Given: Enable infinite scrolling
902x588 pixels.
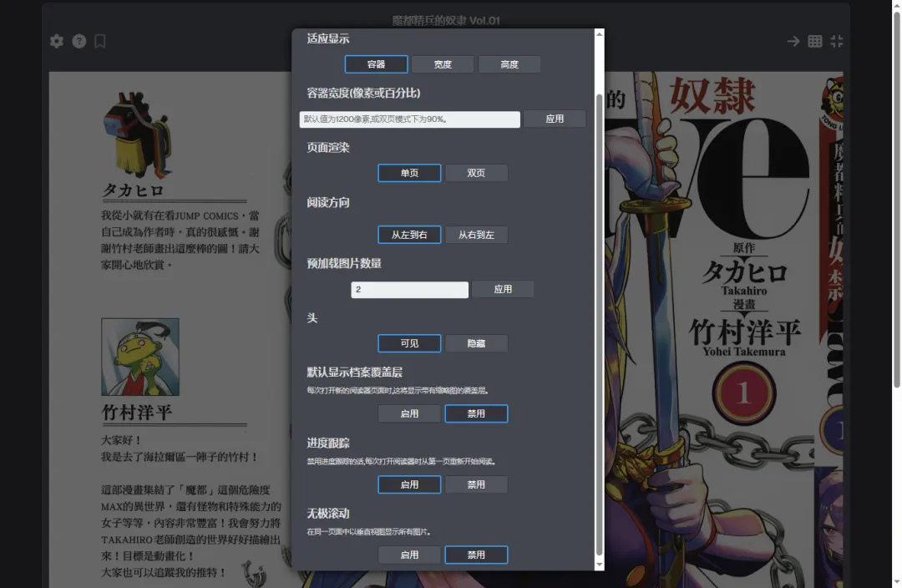Looking at the screenshot, I should click(x=409, y=555).
